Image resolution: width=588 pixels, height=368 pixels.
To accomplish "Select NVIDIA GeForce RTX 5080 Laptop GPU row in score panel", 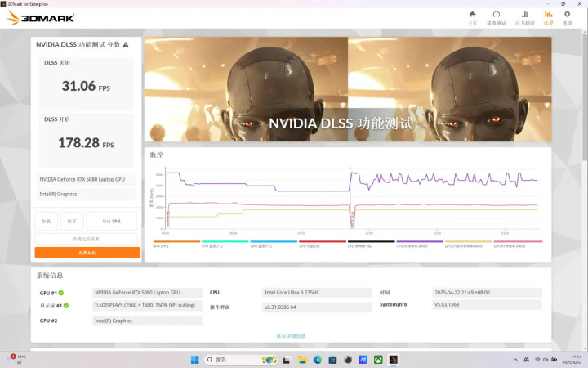I will coord(87,179).
